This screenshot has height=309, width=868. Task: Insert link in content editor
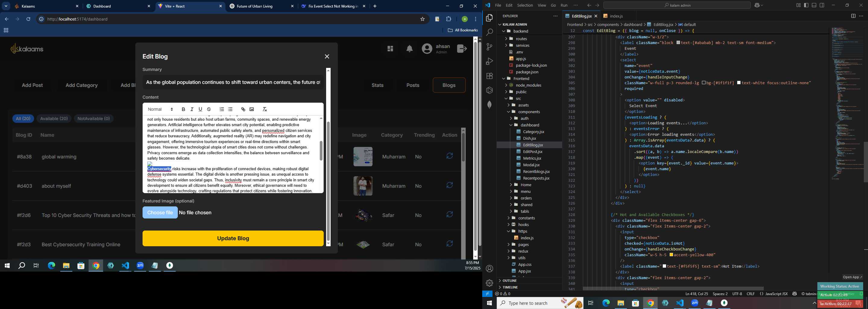(x=243, y=109)
